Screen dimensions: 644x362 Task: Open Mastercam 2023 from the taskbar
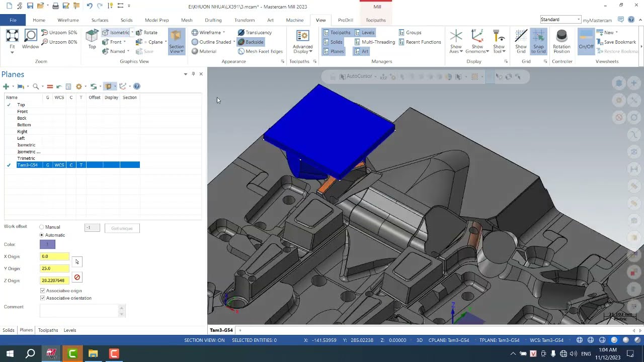[x=51, y=353]
